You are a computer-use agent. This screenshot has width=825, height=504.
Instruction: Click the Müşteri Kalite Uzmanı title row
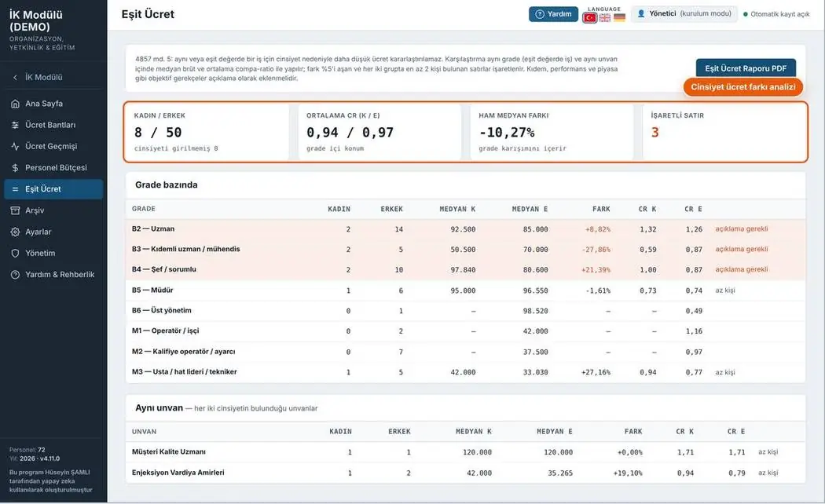465,452
